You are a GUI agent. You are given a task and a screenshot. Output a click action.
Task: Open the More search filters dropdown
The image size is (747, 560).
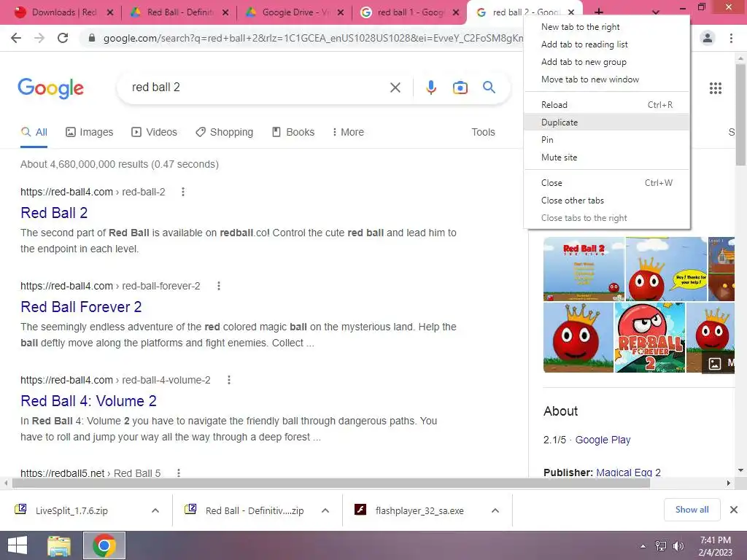(x=348, y=133)
